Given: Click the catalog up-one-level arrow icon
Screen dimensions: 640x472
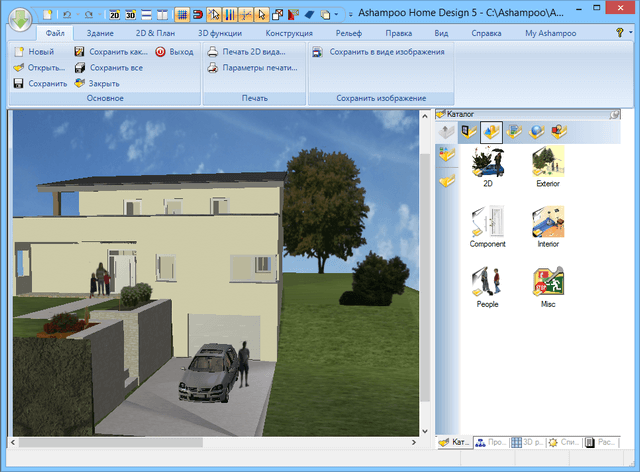Looking at the screenshot, I should click(x=449, y=131).
